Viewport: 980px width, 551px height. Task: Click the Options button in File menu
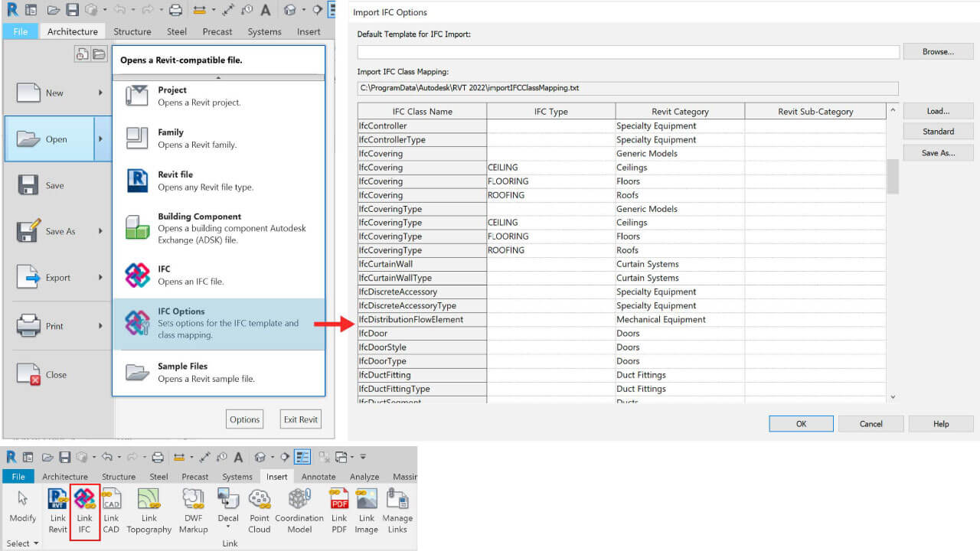244,419
